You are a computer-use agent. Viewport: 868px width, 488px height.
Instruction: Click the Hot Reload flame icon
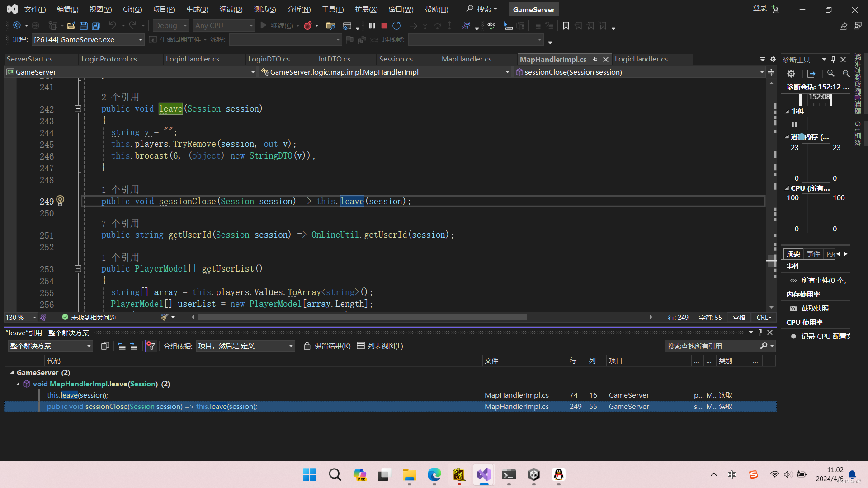(308, 26)
